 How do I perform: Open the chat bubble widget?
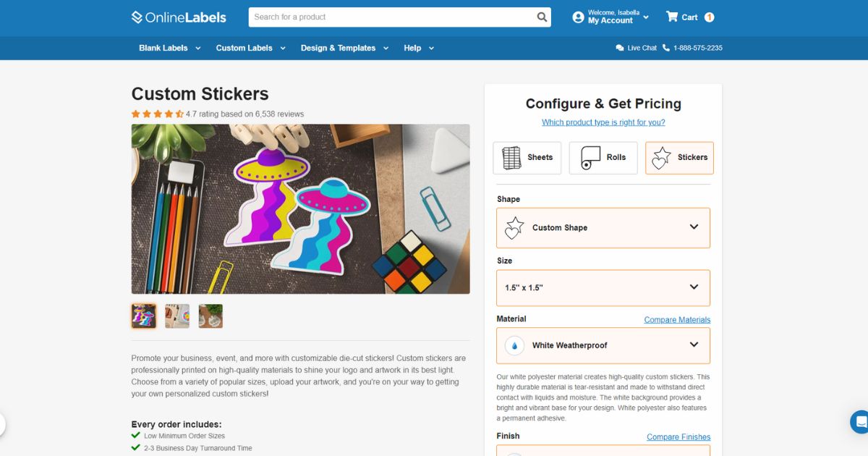tap(859, 422)
